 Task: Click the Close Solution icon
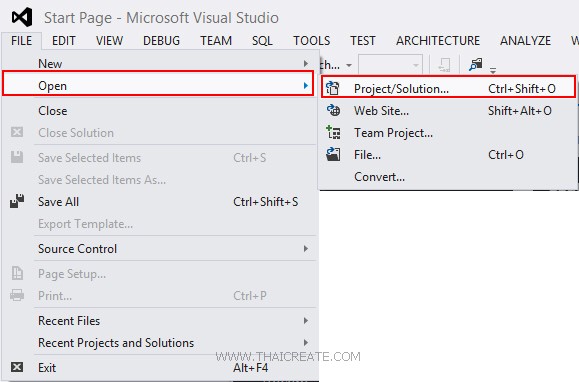point(17,132)
